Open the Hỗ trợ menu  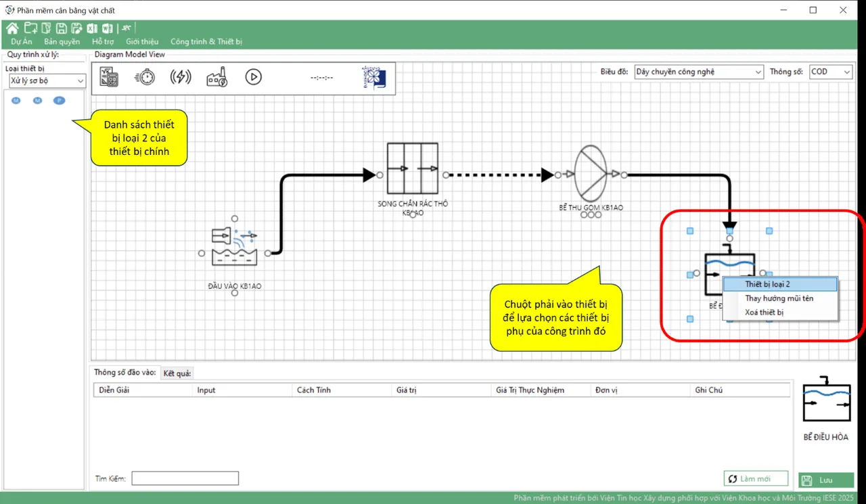coord(103,41)
